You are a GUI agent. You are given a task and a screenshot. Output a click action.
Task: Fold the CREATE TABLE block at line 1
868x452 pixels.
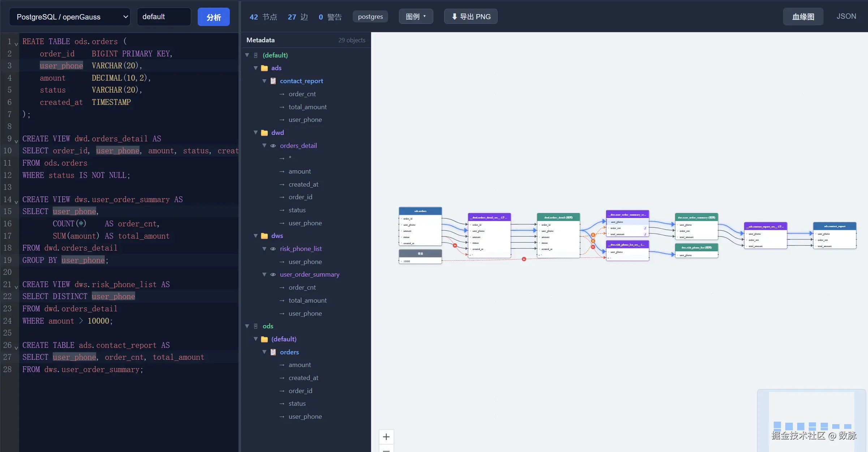point(16,44)
